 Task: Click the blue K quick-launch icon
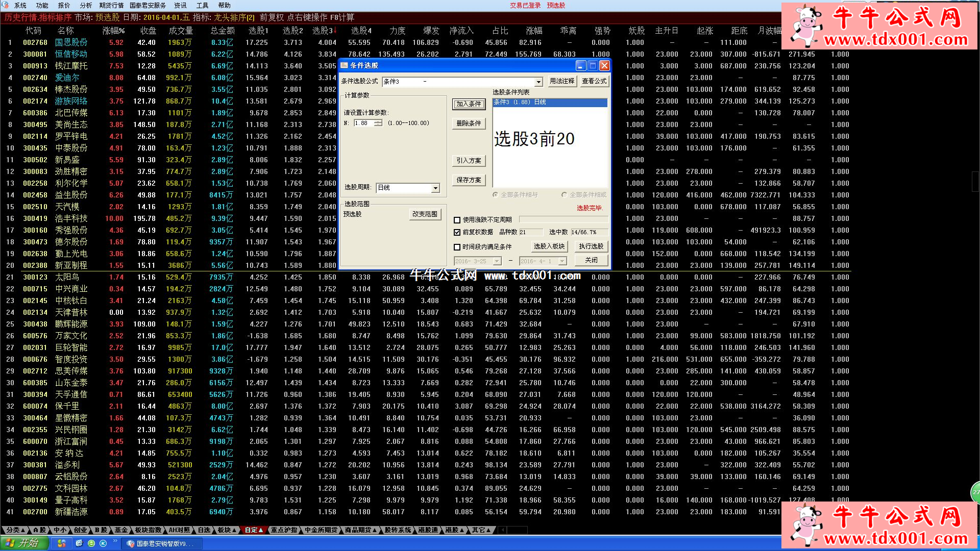(103, 543)
